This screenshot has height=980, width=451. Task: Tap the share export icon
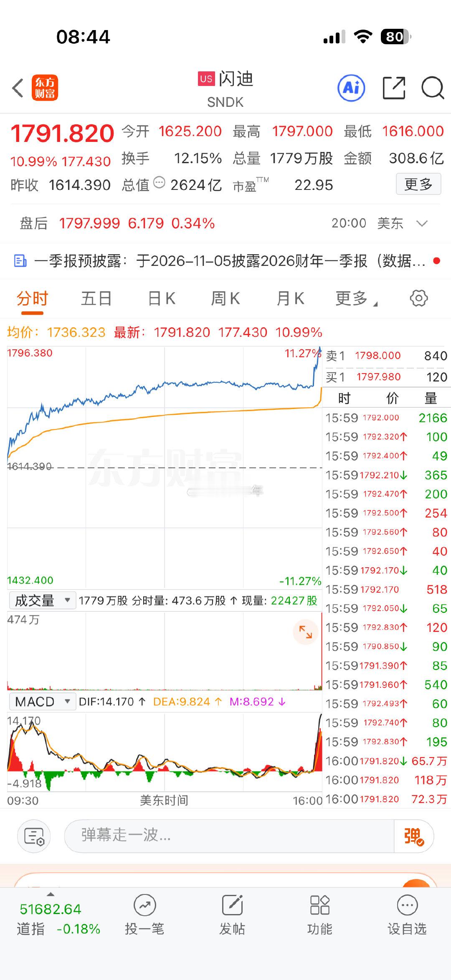click(x=394, y=88)
